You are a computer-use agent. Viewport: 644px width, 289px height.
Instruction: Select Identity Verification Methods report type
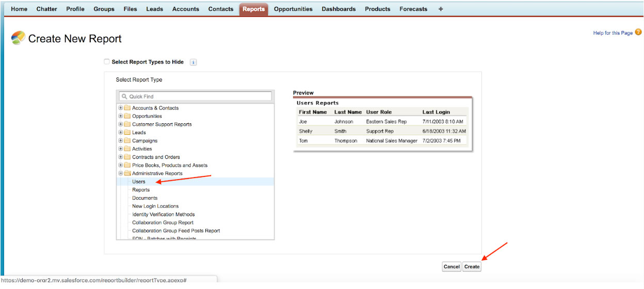(x=163, y=215)
